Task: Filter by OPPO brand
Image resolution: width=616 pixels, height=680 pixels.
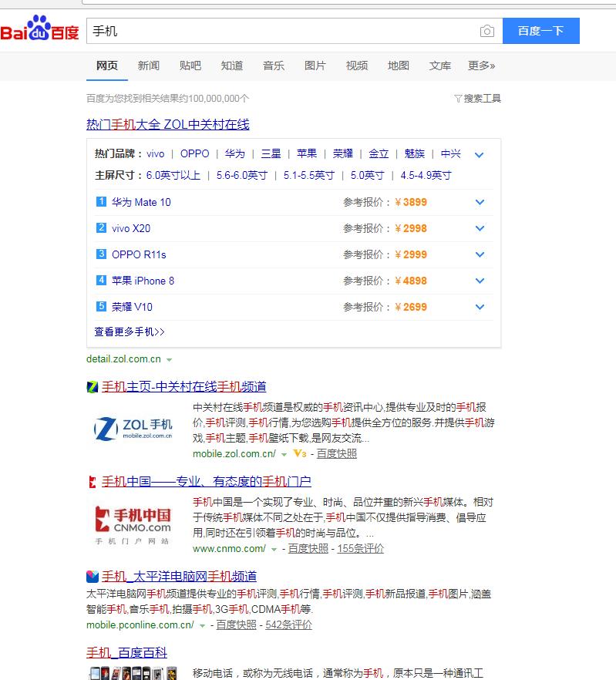Action: point(195,154)
